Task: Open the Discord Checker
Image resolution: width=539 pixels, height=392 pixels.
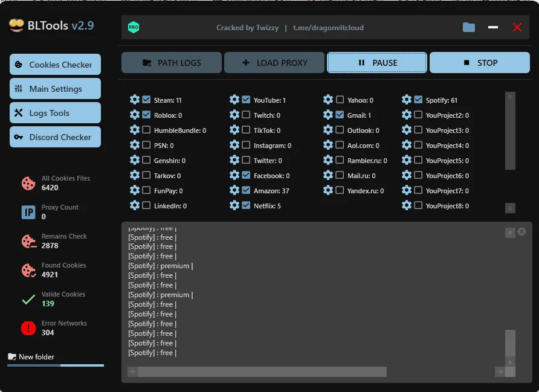Action: click(56, 137)
